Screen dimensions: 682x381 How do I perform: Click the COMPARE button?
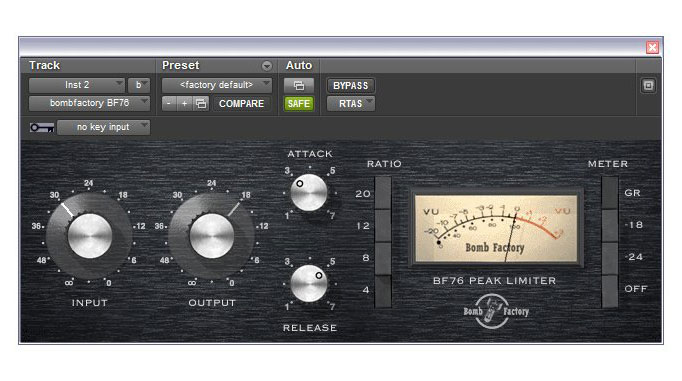[241, 104]
